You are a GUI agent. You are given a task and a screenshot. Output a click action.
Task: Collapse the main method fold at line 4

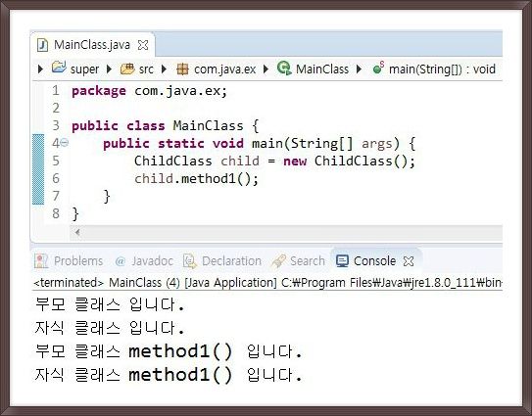65,143
